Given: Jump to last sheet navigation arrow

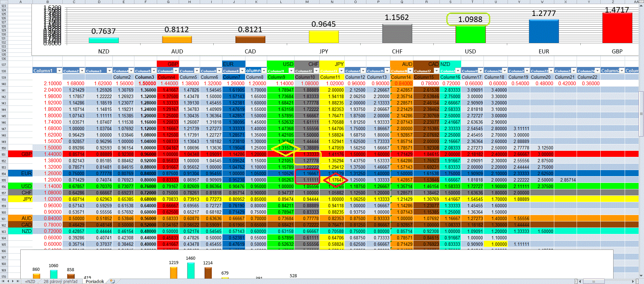Looking at the screenshot, I should click(18, 281).
